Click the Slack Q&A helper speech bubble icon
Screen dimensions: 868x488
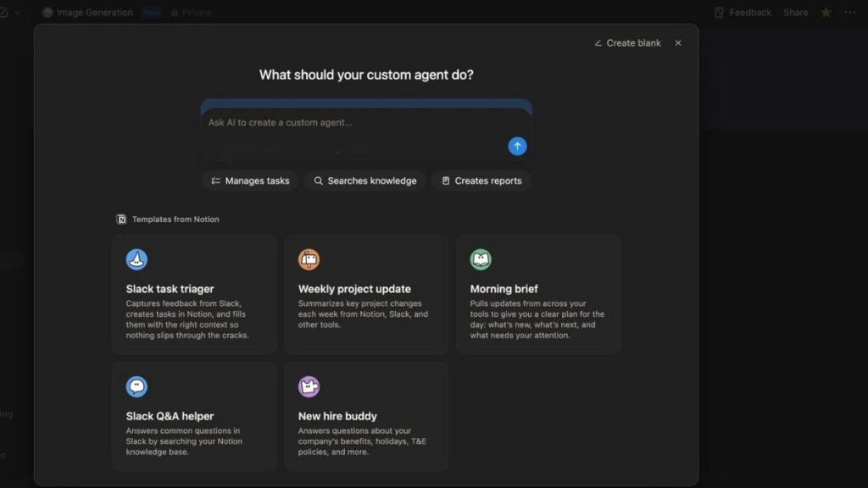tap(136, 386)
